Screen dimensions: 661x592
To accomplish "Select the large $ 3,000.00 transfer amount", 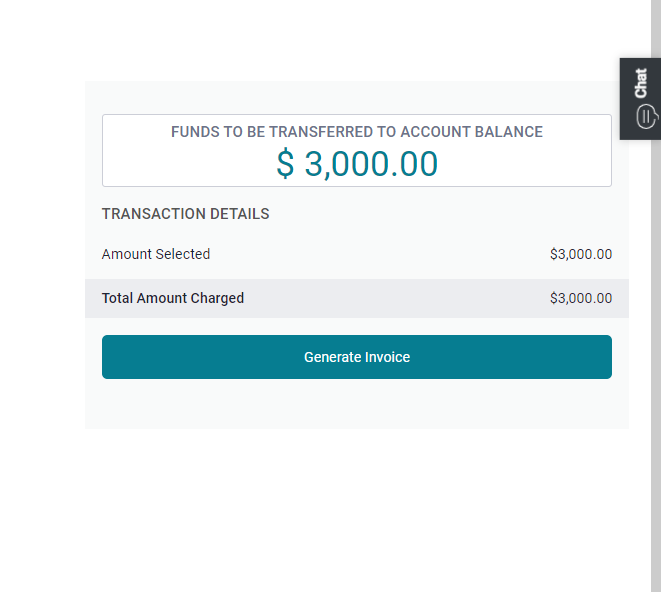I will click(x=357, y=164).
